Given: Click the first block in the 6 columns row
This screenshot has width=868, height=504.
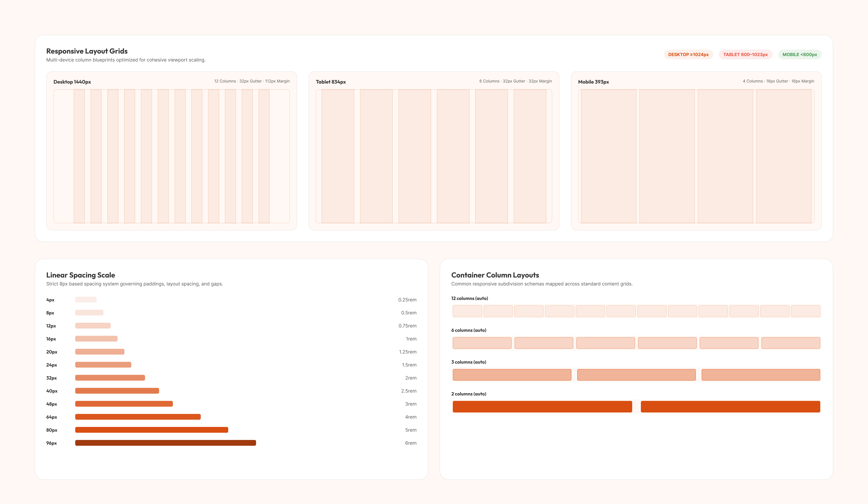Looking at the screenshot, I should (x=482, y=343).
